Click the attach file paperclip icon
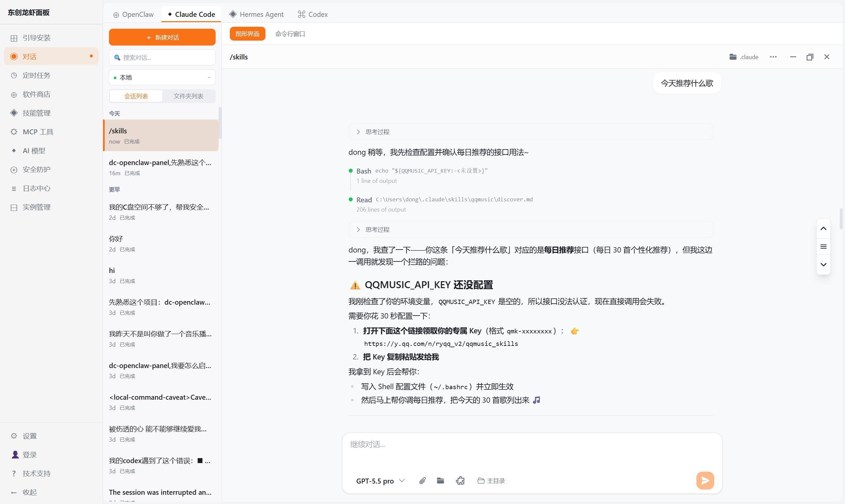The width and height of the screenshot is (845, 504). tap(422, 481)
